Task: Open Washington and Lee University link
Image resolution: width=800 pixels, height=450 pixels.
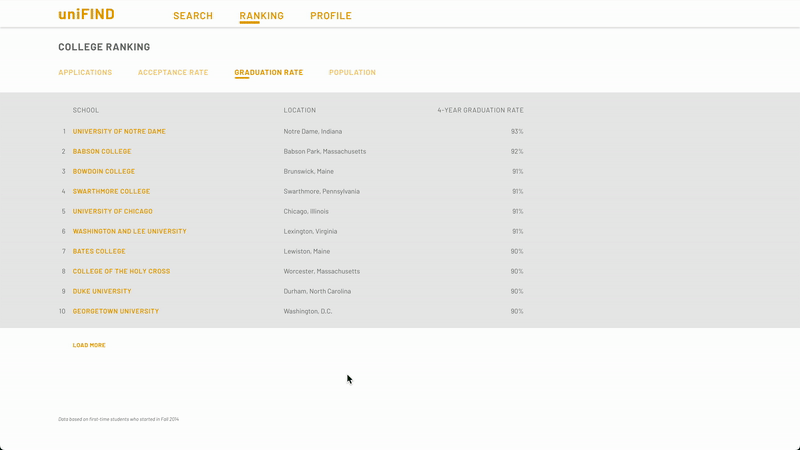Action: point(130,231)
